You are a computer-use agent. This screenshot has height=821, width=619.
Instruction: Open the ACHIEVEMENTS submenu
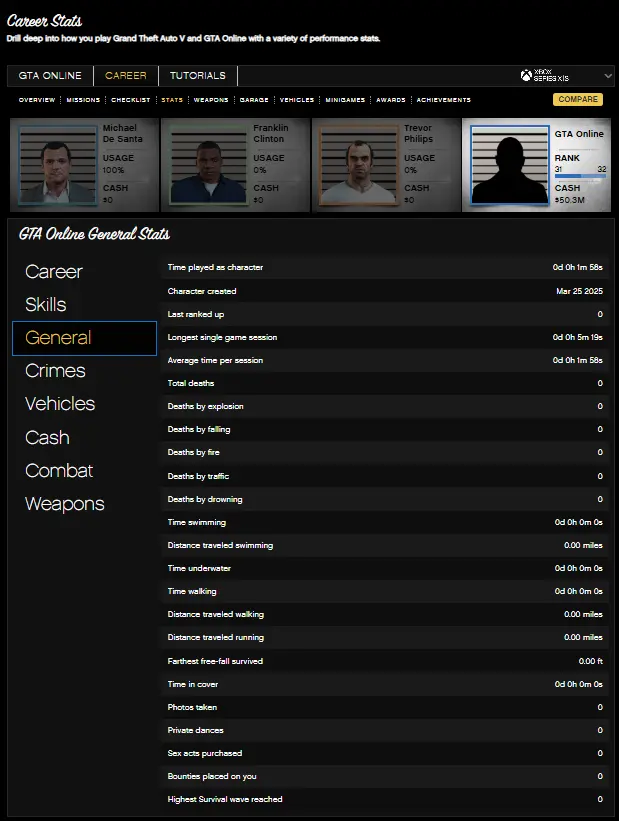[x=444, y=99]
